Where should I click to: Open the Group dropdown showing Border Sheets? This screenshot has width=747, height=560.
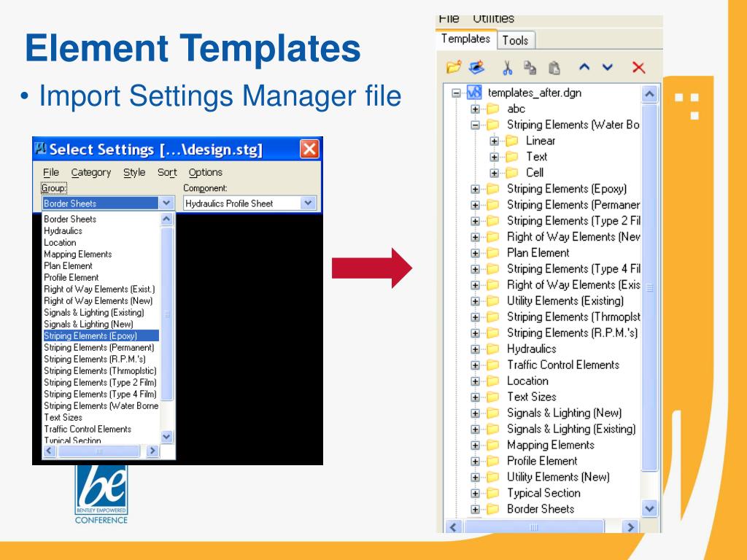coord(166,203)
